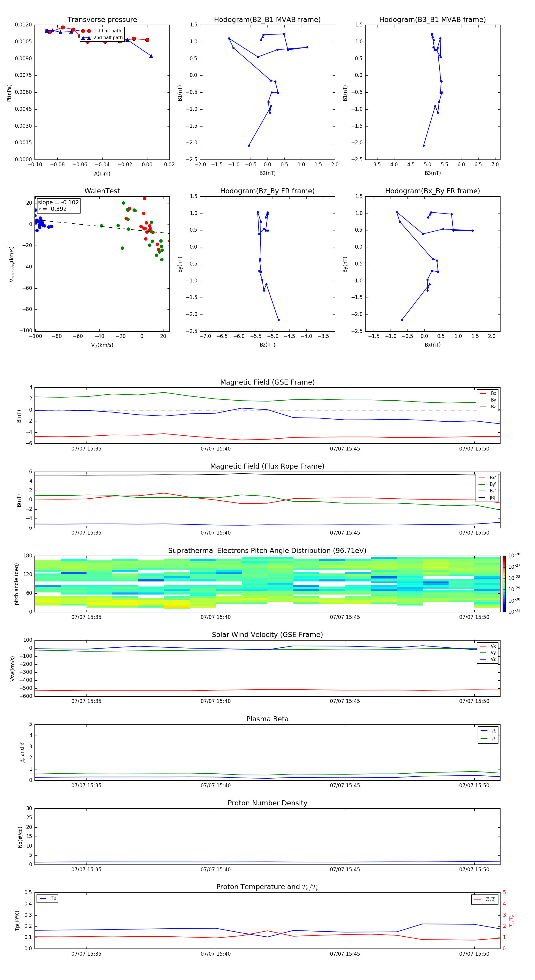Click the '2nd half path' legend entry
Screen dimensions: 535x980
pos(102,38)
